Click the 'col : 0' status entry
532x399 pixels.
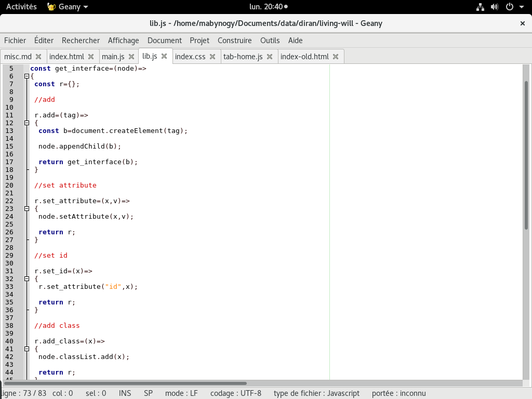[x=63, y=394]
